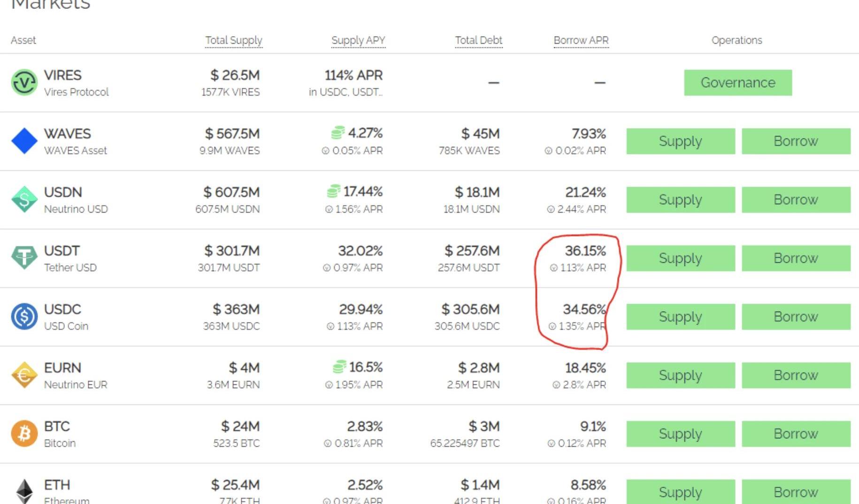859x504 pixels.
Task: Sort by Total Supply column header
Action: coord(233,40)
